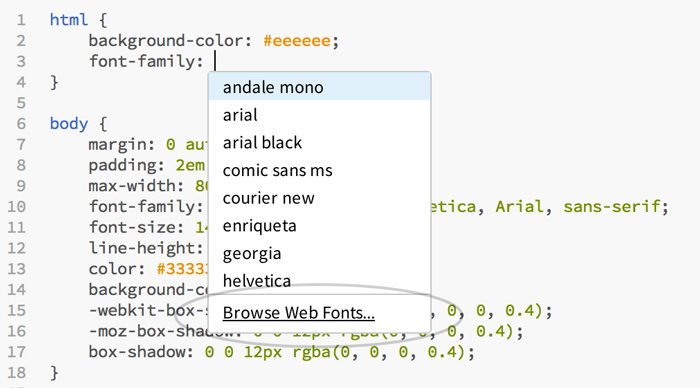The height and width of the screenshot is (388, 700).
Task: Click the #eeeeee color value
Action: click(297, 41)
